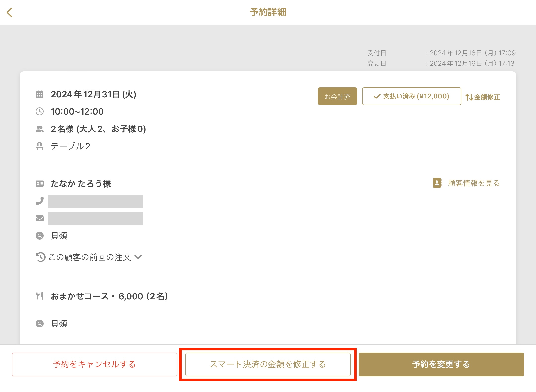Click the 金額修正 arrows link
The image size is (536, 392).
click(x=482, y=97)
